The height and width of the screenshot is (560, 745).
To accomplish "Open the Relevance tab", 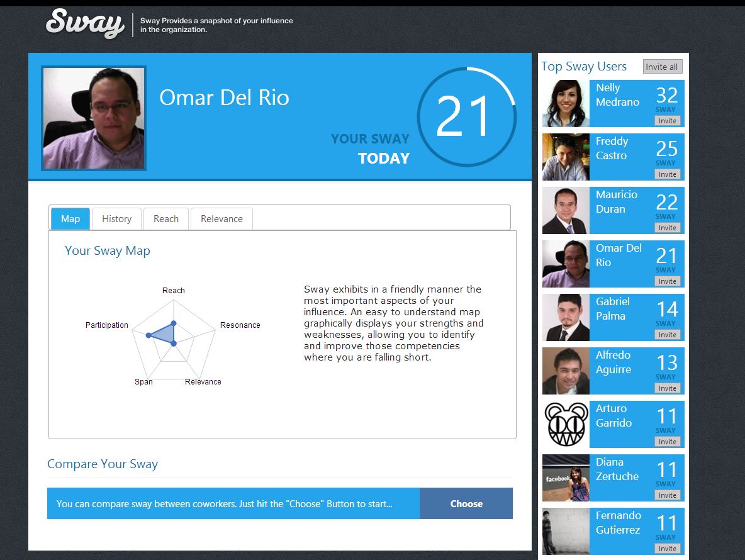I will [221, 219].
